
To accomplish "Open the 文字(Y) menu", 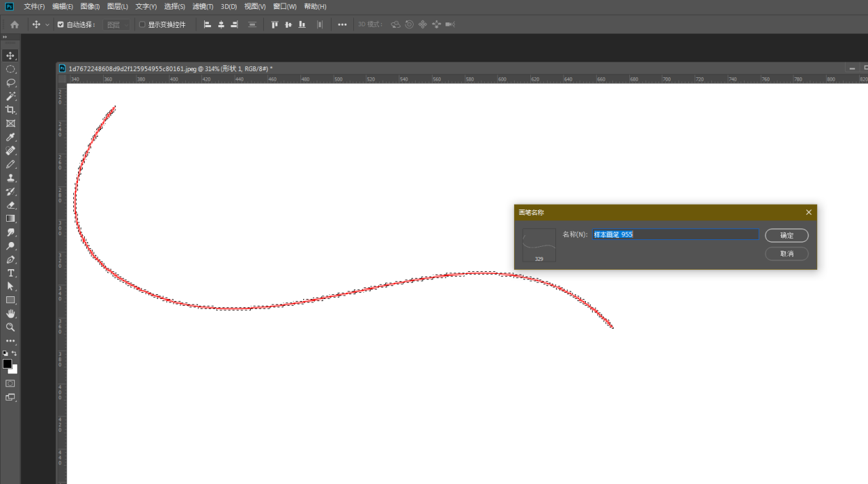I will [146, 6].
